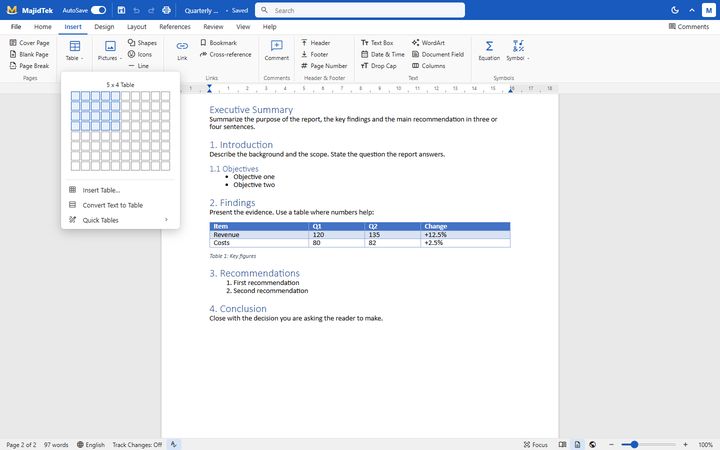Viewport: 720px width, 450px height.
Task: Click the Bookmark button
Action: [x=219, y=43]
